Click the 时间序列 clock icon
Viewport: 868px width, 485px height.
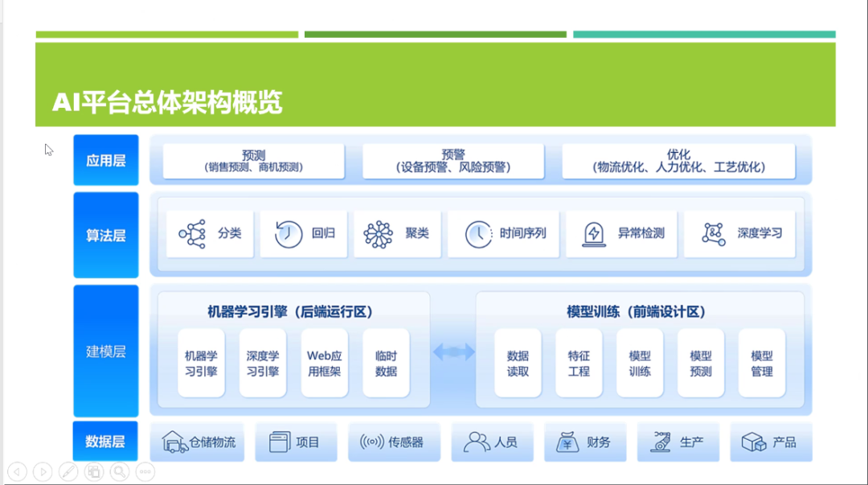(478, 234)
